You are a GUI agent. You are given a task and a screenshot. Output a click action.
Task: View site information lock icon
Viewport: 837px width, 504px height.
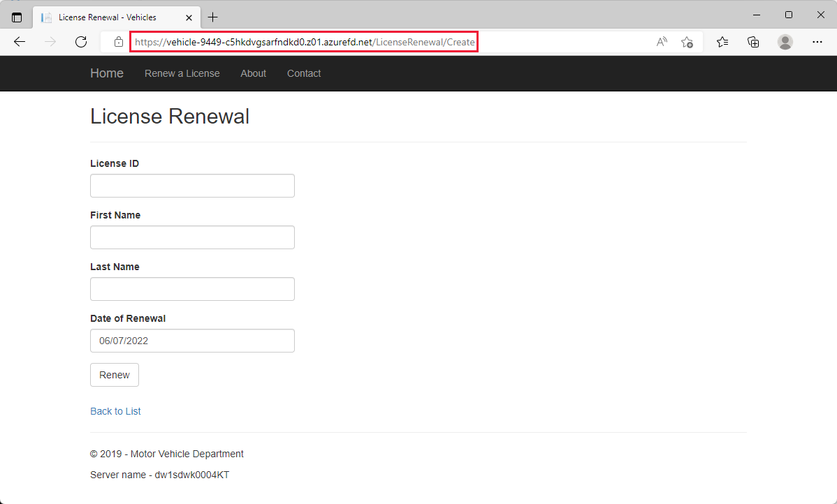pyautogui.click(x=119, y=42)
